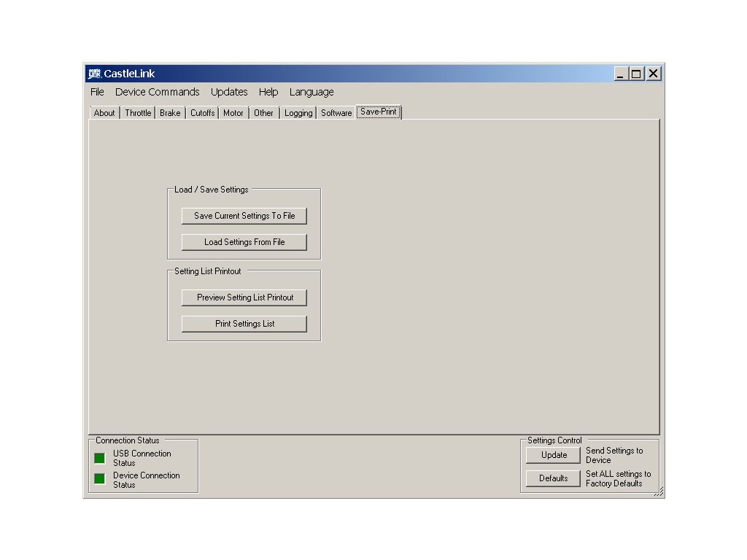Click the green Device Connection Status indicator
Screen dimensions: 747x560
point(99,479)
